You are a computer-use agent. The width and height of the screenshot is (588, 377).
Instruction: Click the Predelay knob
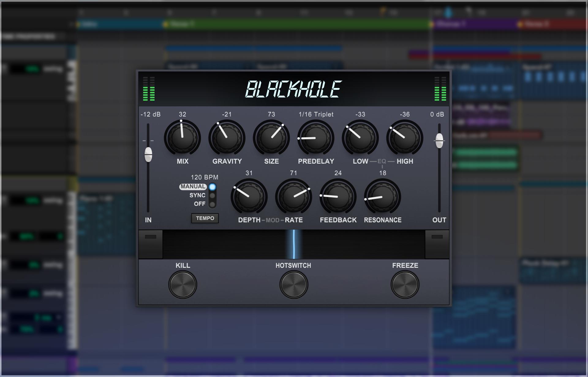(x=316, y=138)
